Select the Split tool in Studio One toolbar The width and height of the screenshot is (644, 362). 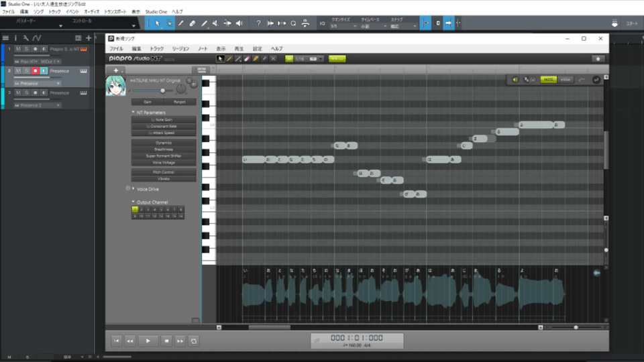click(180, 23)
